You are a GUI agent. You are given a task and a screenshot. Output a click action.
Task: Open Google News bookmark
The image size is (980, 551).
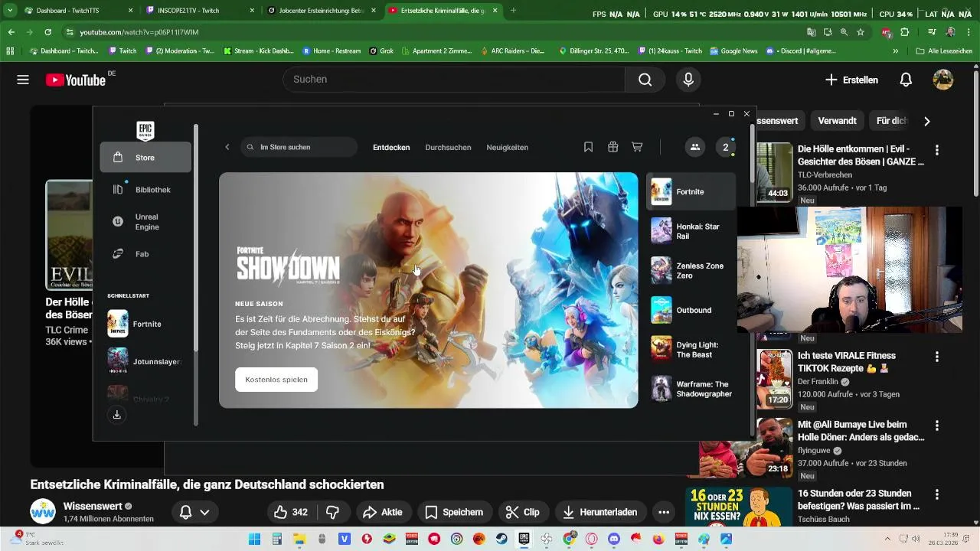pyautogui.click(x=733, y=51)
